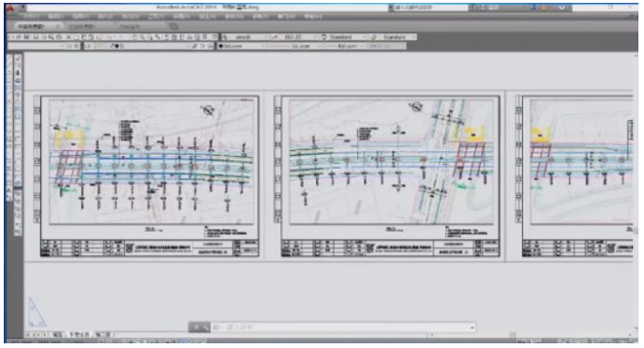Select the north arrow in first sheet
644x348 pixels.
point(207,110)
